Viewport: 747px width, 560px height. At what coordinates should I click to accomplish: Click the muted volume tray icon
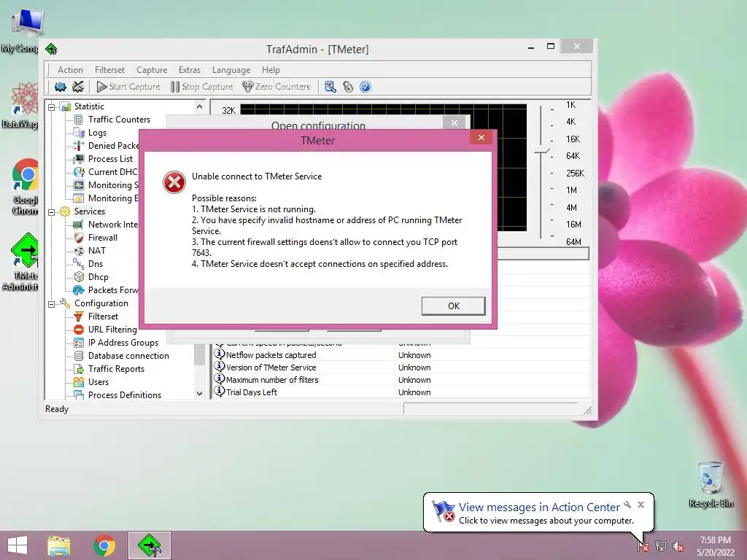(x=678, y=546)
